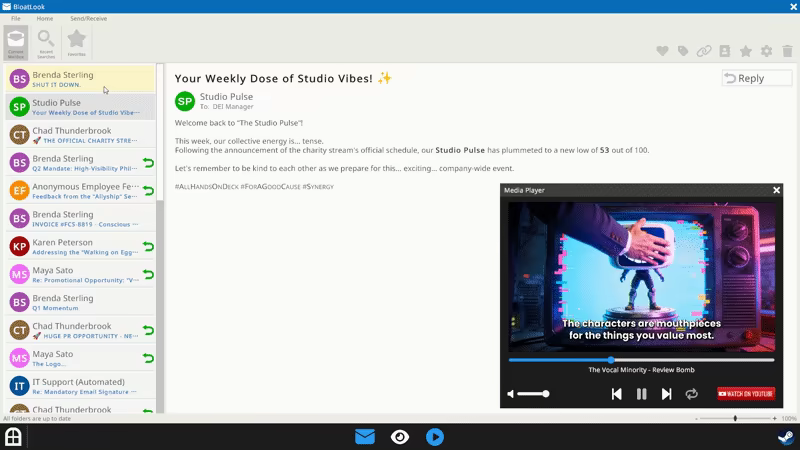Open Favorites star in the ribbon
The width and height of the screenshot is (800, 450).
(77, 43)
